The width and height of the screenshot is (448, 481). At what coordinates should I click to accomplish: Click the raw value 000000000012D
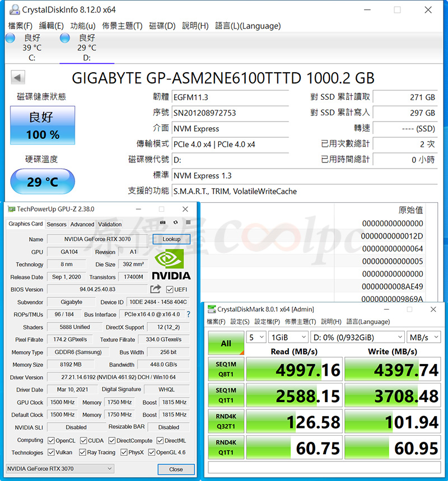pos(392,236)
